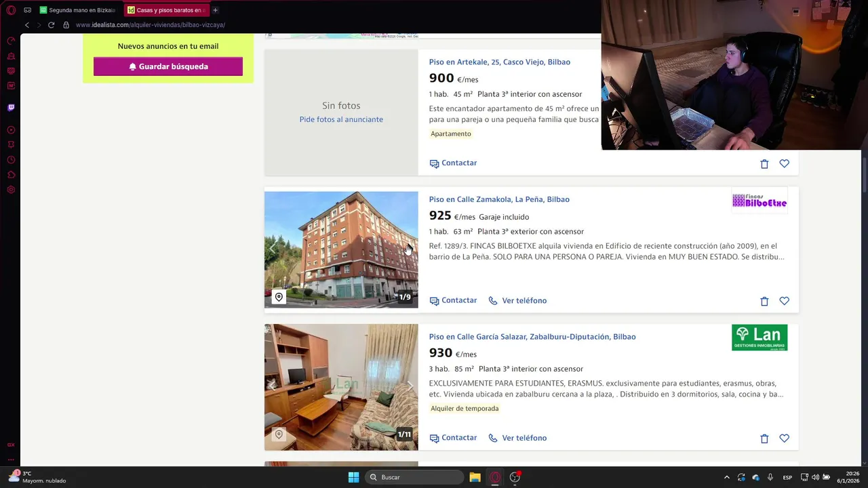Open Extensions cube icon in sidebar
Screen dimensions: 868x488
pyautogui.click(x=11, y=175)
